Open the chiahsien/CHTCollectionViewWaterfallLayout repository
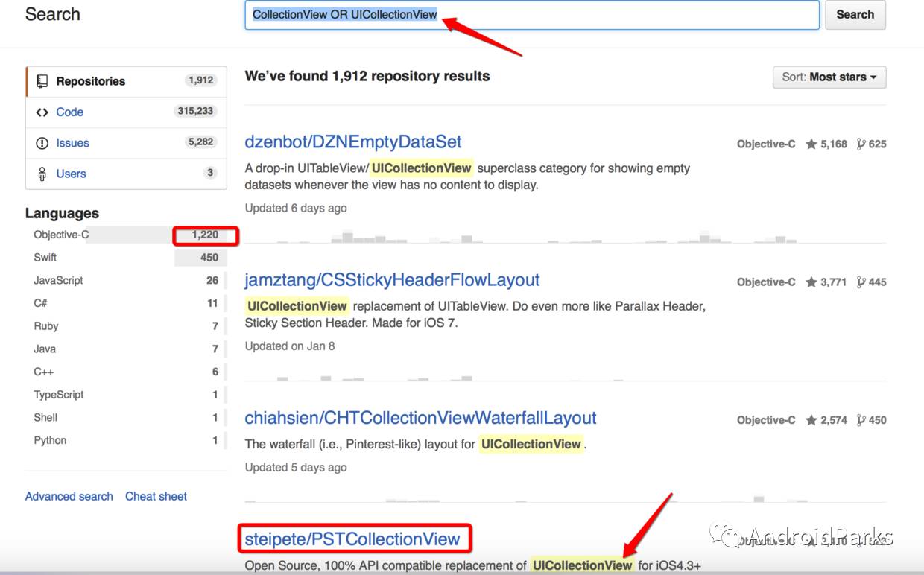 pos(421,418)
